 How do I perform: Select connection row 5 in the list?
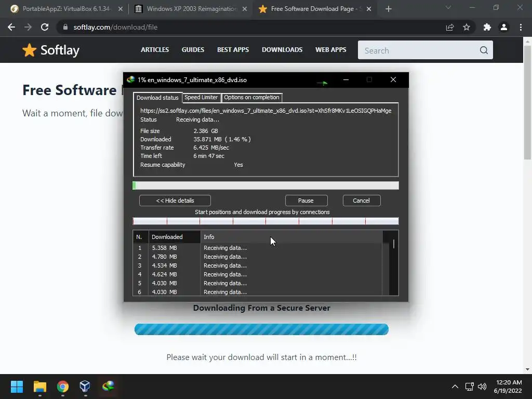tap(258, 283)
